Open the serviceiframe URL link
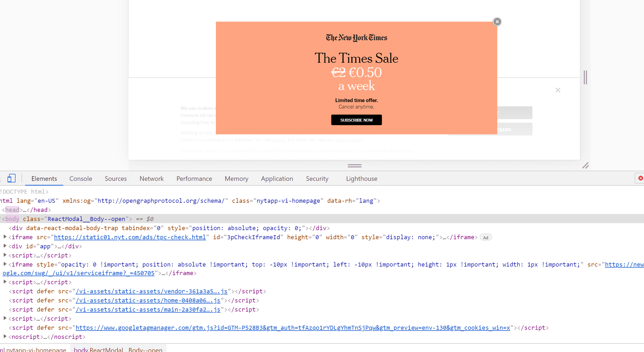644x352 pixels. (78, 273)
